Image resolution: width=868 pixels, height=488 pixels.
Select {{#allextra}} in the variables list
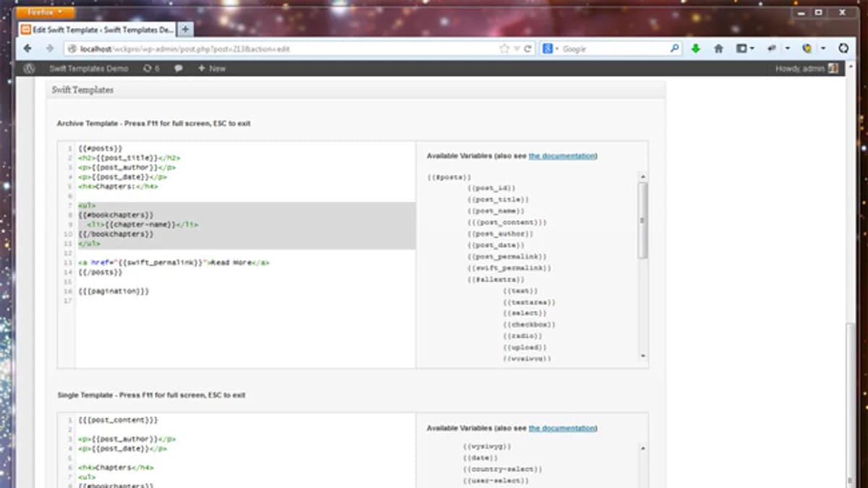[496, 279]
